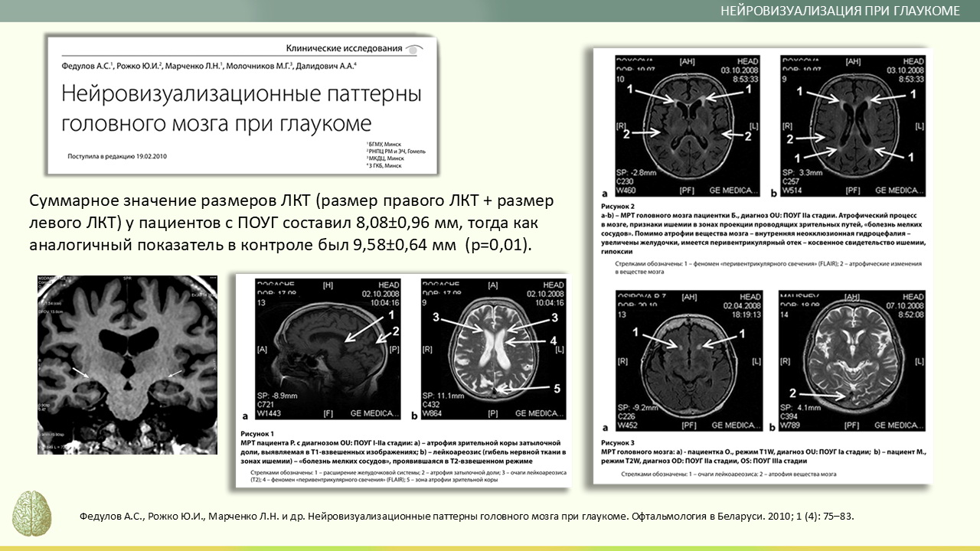Select the text Поступила в редакцию 19.02.2010
Screen dimensions: 980x551
[x=117, y=156]
